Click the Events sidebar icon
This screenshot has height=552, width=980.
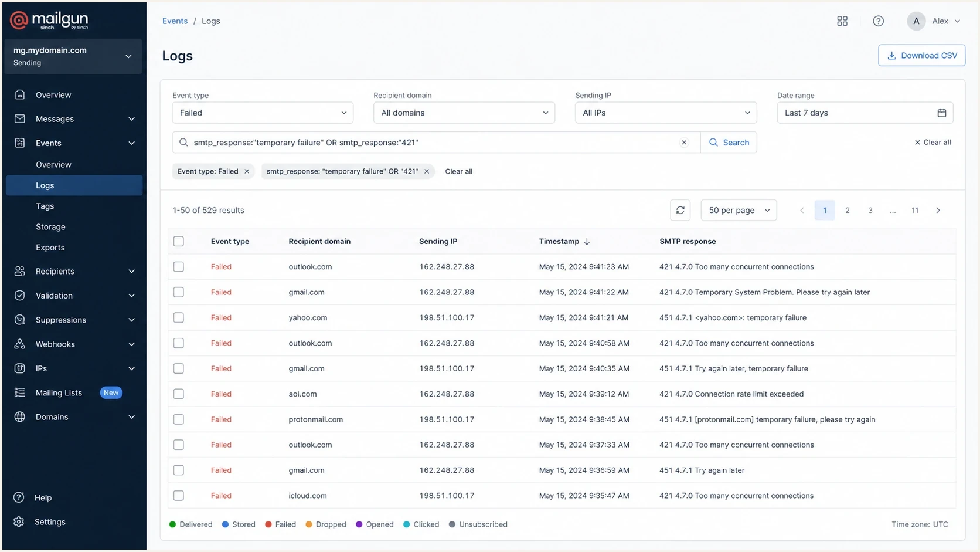[20, 143]
